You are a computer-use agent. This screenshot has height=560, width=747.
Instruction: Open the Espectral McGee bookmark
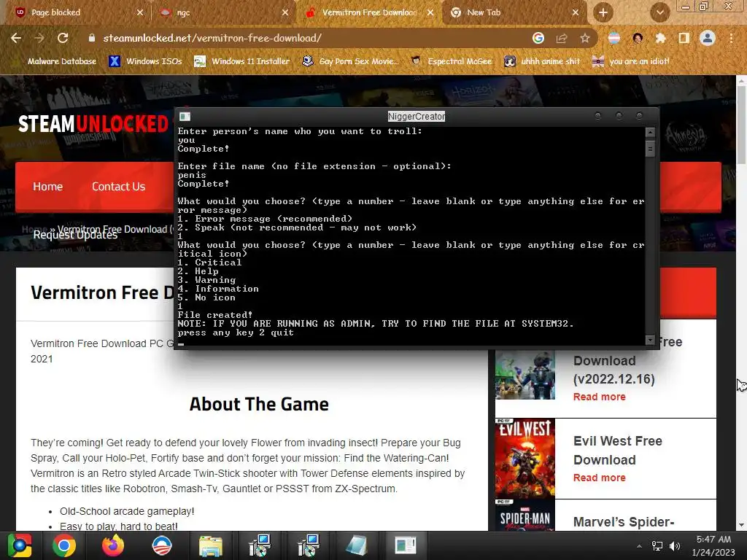click(451, 61)
